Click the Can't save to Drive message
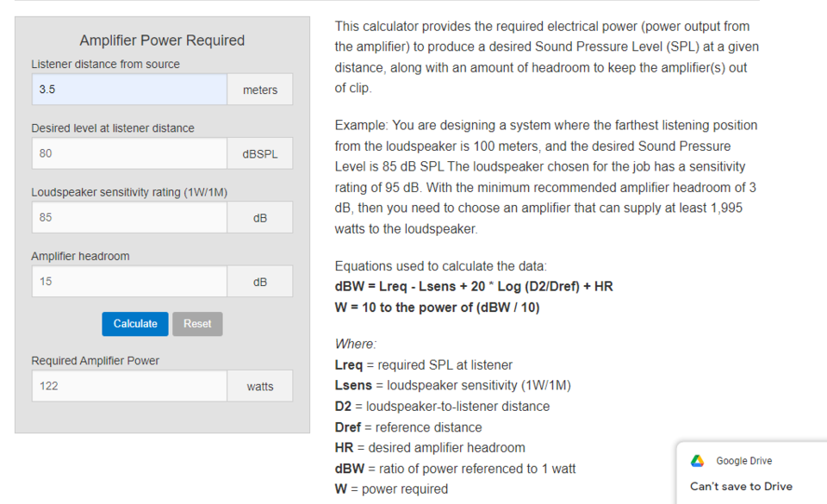827x504 pixels. pyautogui.click(x=741, y=486)
